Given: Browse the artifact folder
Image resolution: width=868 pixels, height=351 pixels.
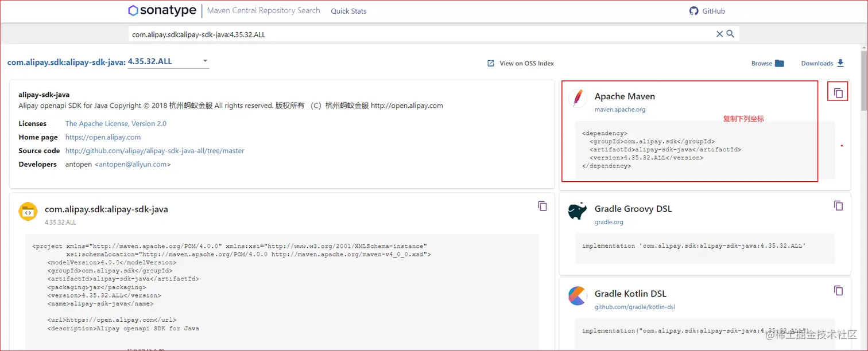Looking at the screenshot, I should pos(768,63).
